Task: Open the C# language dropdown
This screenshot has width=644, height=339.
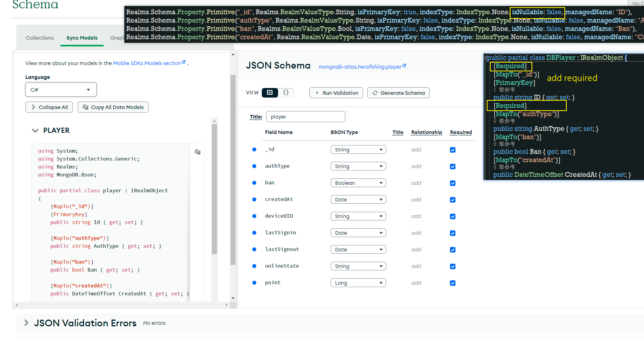Action: click(61, 90)
